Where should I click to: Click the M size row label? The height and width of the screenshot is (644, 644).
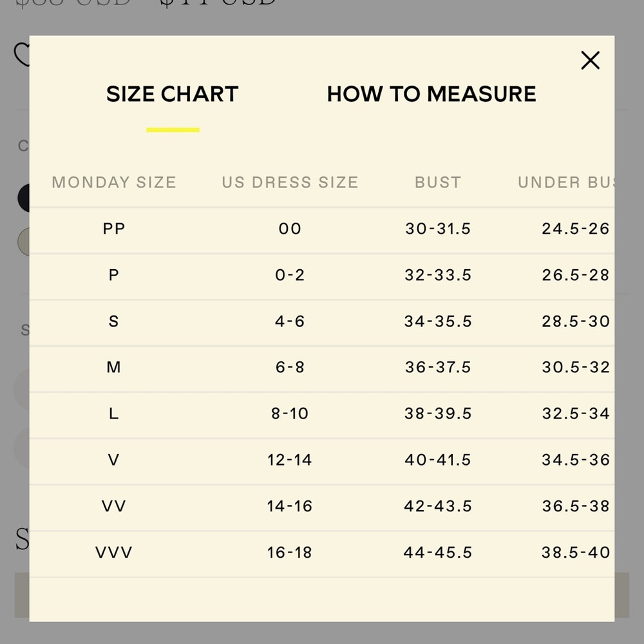[114, 367]
